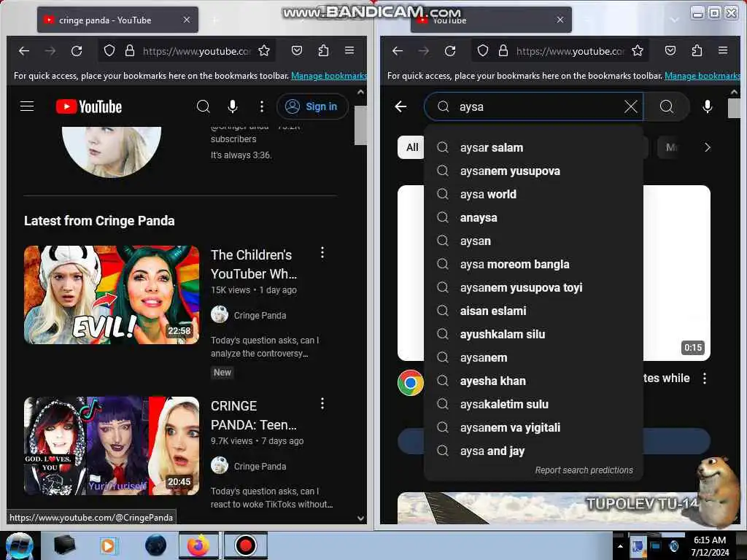
Task: Select the aysan suggestion
Action: (533, 241)
